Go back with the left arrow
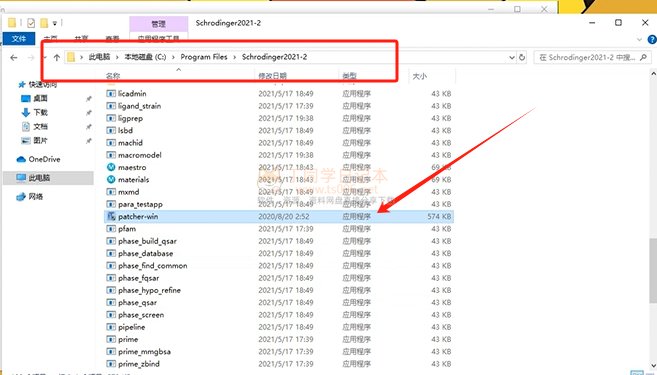 14,57
